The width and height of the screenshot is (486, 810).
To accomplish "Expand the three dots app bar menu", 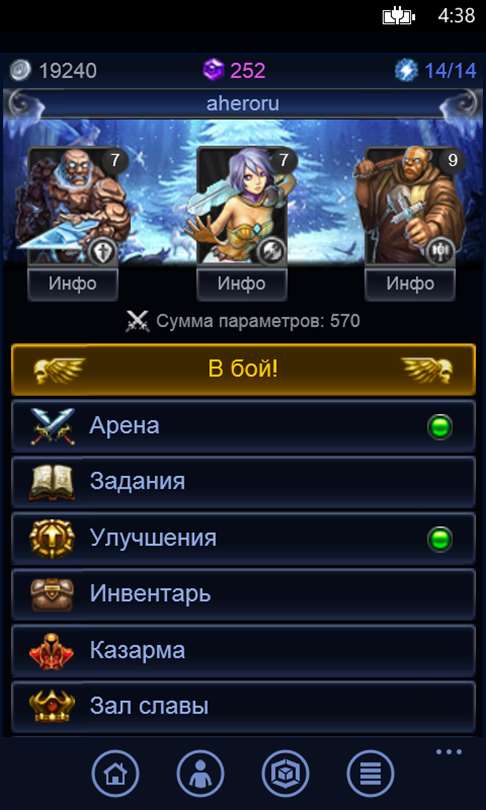I will click(448, 752).
